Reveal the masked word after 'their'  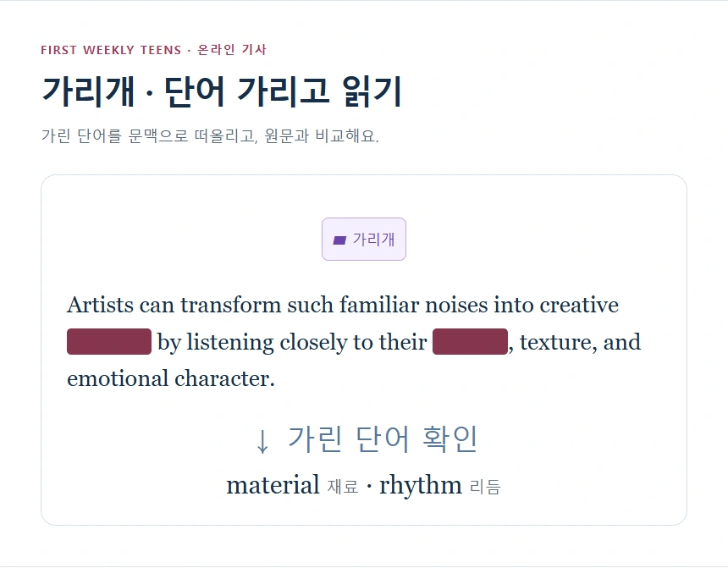[x=470, y=341]
